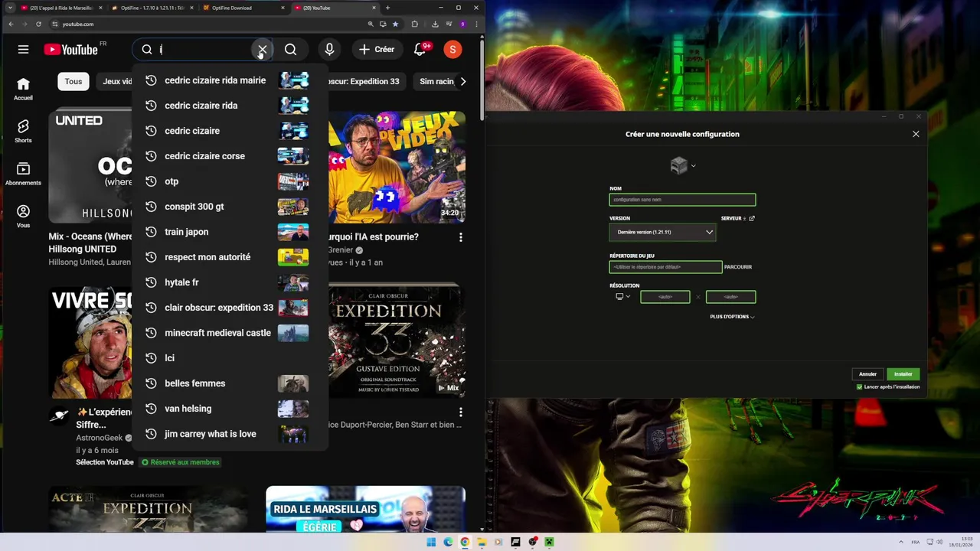This screenshot has height=551, width=980.
Task: Click the magnifier search button
Action: 290,50
